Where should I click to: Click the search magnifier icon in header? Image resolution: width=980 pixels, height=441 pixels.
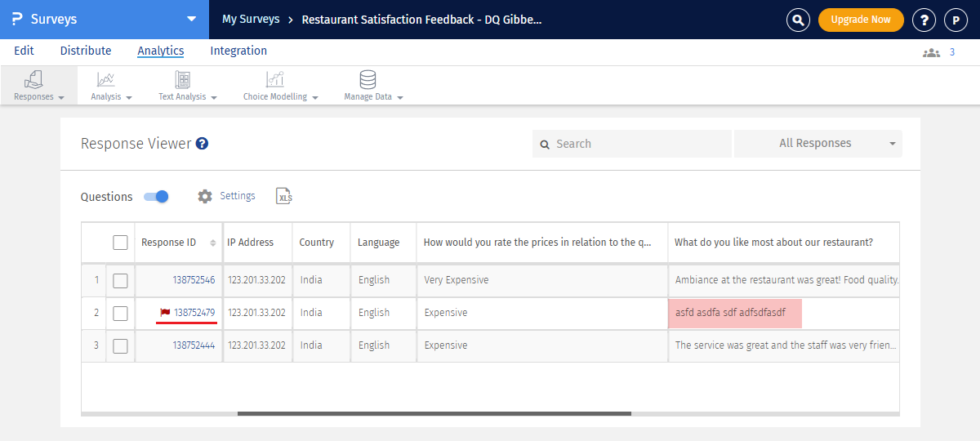click(798, 20)
